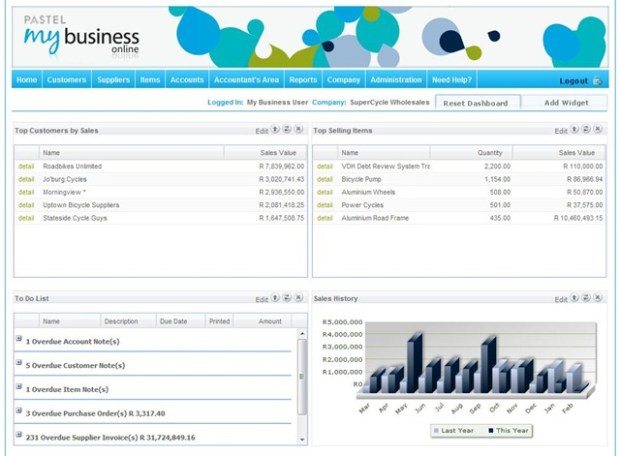Refresh the Top Selling Items widget
The height and width of the screenshot is (456, 620).
586,129
